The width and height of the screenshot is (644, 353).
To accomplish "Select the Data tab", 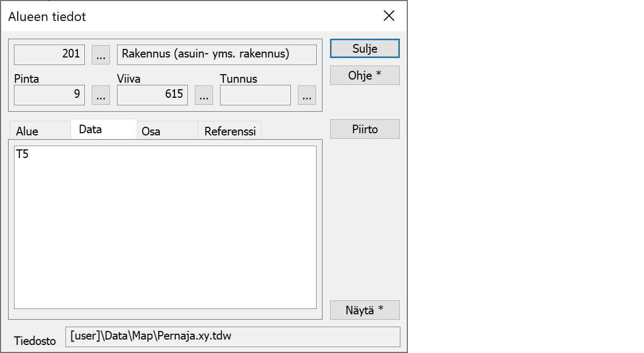I will [x=90, y=129].
